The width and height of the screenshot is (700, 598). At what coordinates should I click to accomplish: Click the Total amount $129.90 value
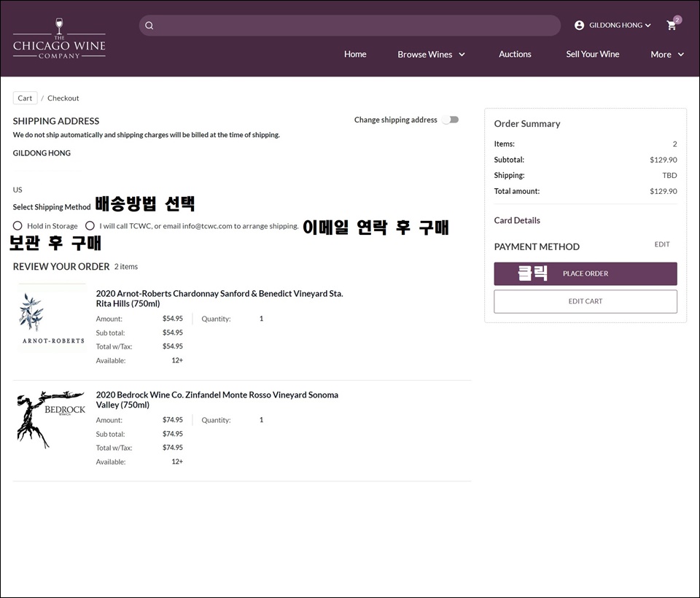664,191
